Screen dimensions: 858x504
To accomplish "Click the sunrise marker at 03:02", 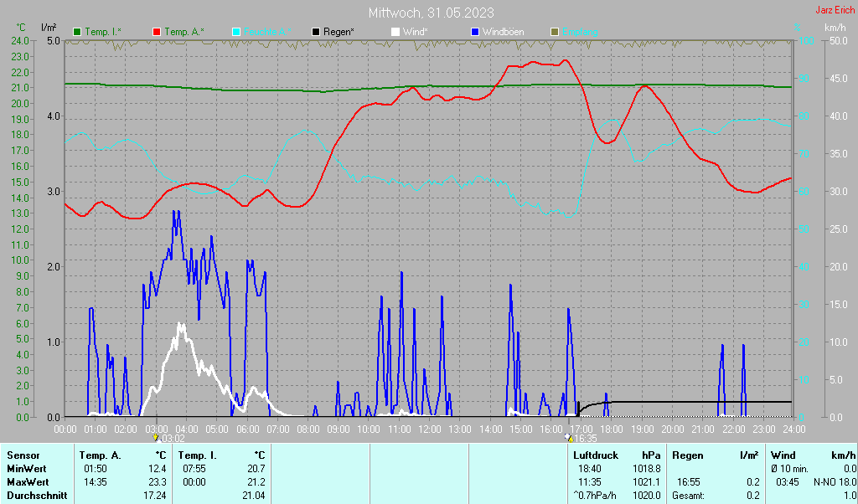I will (x=156, y=437).
